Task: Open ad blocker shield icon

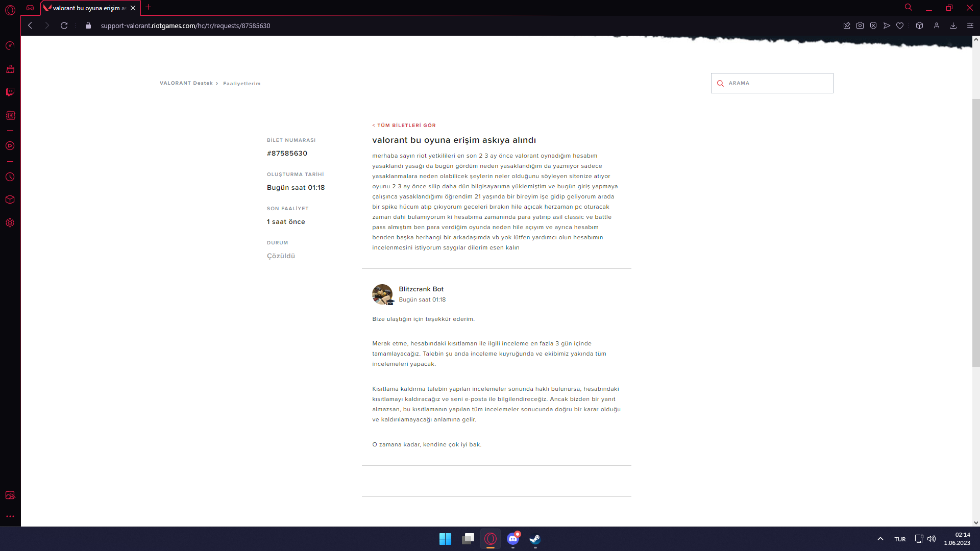Action: (873, 26)
